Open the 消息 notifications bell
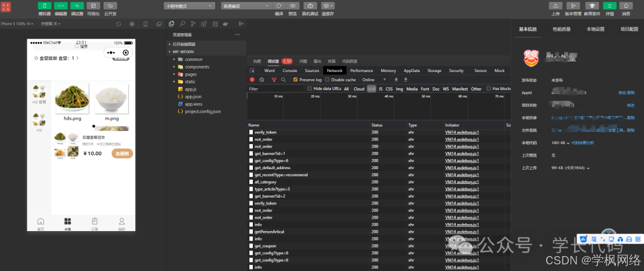Image resolution: width=644 pixels, height=271 pixels. [x=626, y=6]
